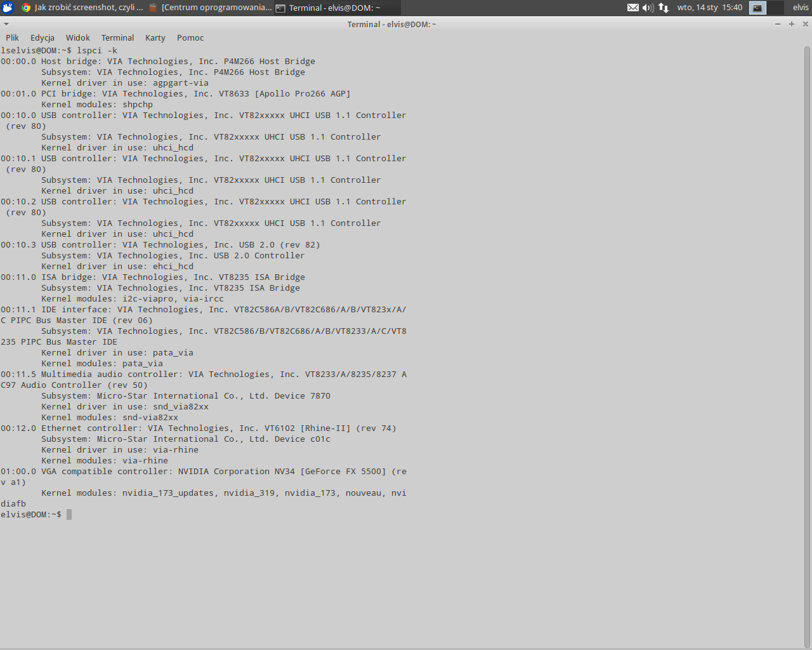
Task: Click 'C PIPC Bus Master IDE (rev 06)' line
Action: tap(77, 320)
